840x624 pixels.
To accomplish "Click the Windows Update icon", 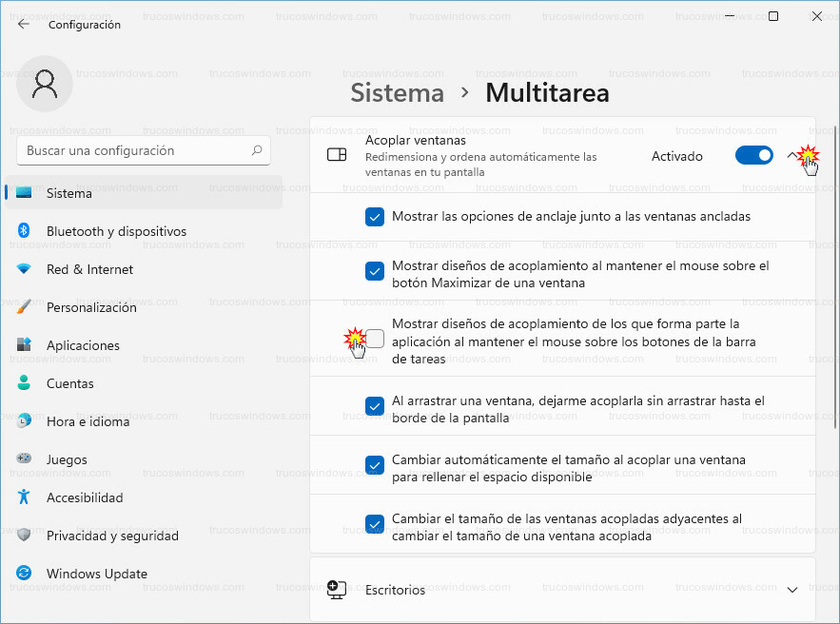I will pyautogui.click(x=24, y=574).
